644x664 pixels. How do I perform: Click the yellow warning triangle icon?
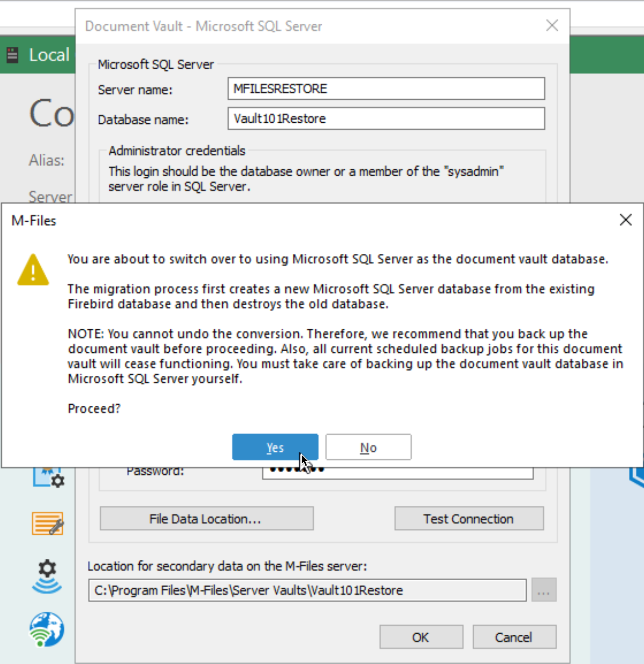click(x=33, y=270)
